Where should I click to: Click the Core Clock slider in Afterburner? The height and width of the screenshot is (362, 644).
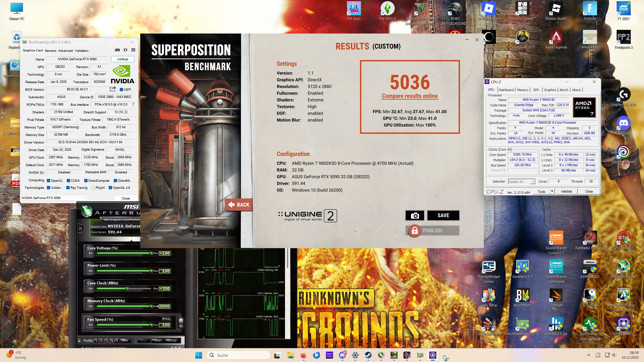[127, 289]
